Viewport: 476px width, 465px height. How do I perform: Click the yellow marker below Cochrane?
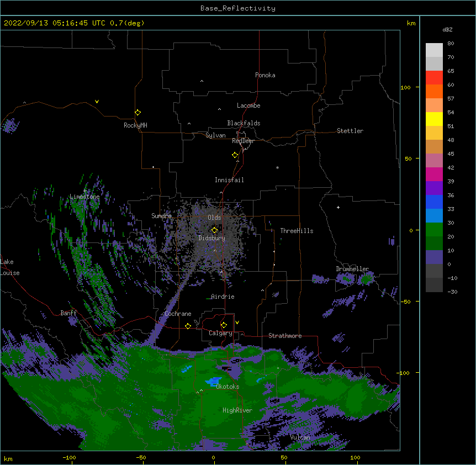point(188,326)
